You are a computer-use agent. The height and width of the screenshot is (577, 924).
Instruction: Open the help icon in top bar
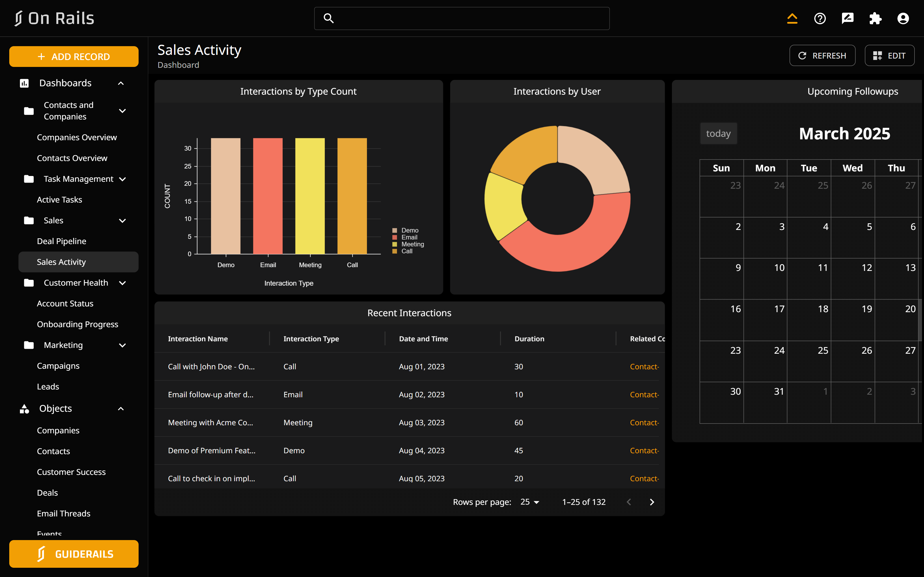[x=820, y=18]
